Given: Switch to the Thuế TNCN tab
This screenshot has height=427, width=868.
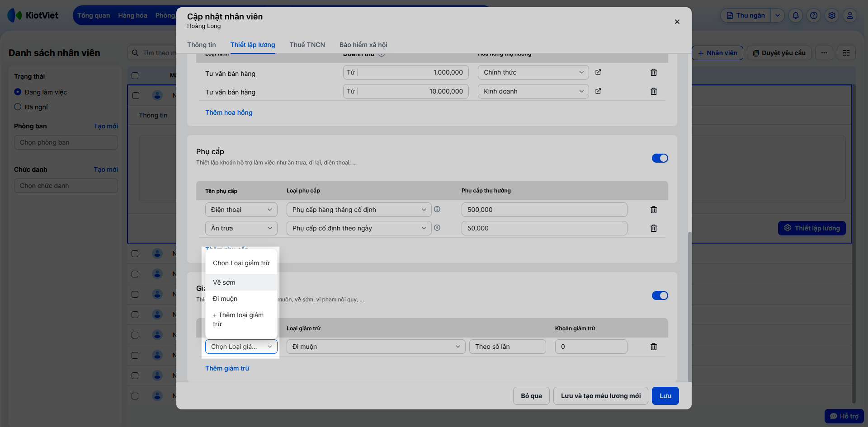Looking at the screenshot, I should (x=307, y=45).
